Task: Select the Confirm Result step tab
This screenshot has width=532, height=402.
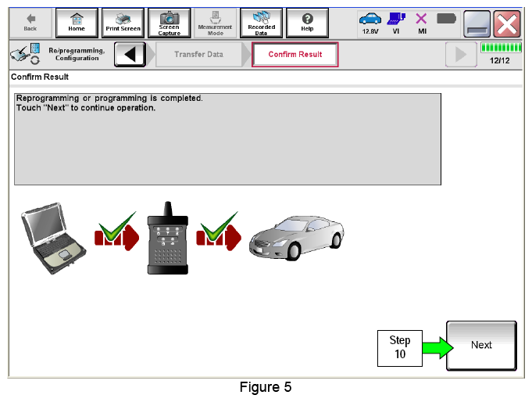Action: pos(295,55)
